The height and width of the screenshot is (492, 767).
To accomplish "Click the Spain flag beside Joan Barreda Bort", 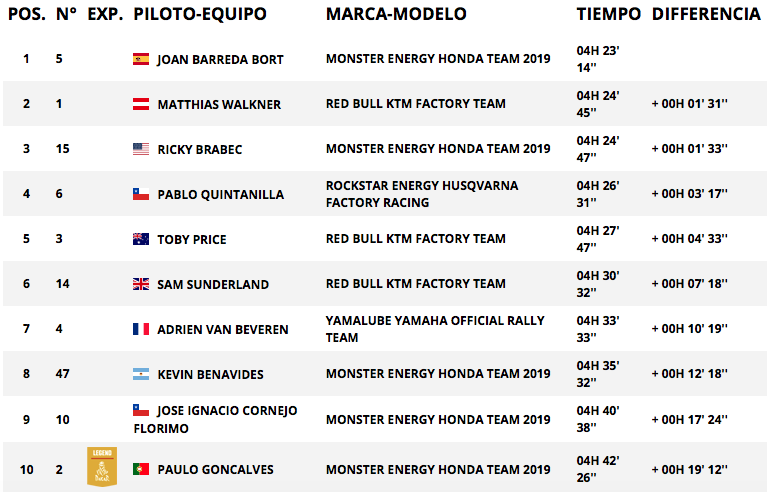I will pyautogui.click(x=141, y=59).
